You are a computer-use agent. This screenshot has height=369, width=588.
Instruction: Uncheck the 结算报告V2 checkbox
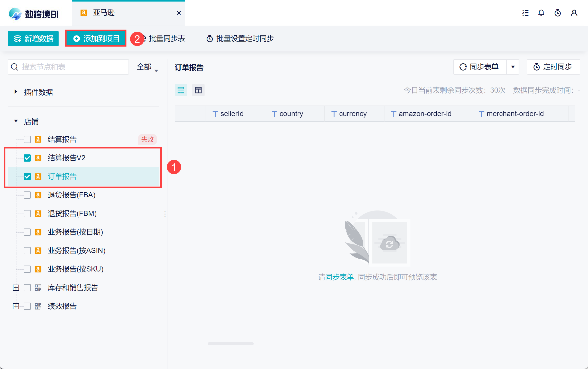(x=27, y=158)
